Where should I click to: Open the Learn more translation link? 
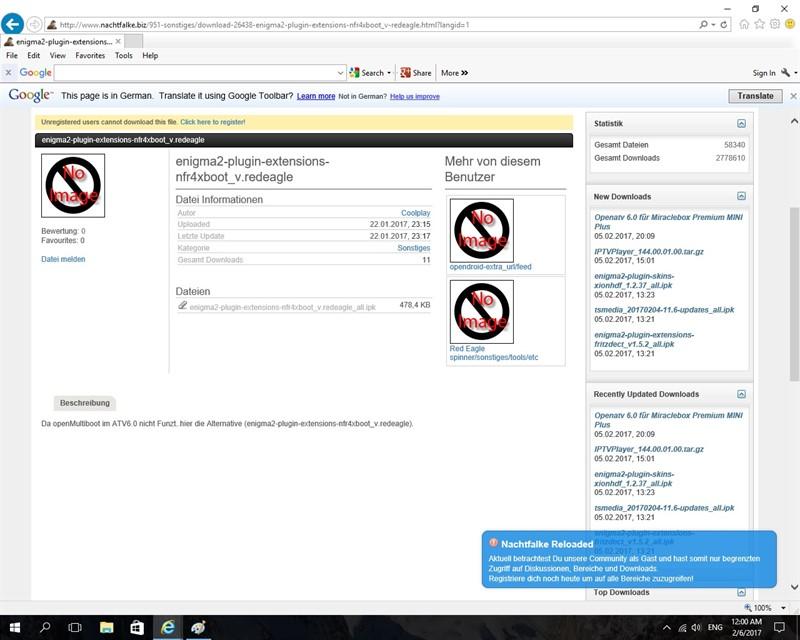pos(316,96)
